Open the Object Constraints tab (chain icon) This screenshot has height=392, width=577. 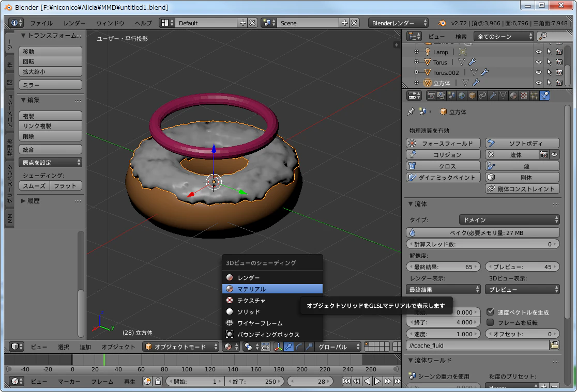[482, 96]
